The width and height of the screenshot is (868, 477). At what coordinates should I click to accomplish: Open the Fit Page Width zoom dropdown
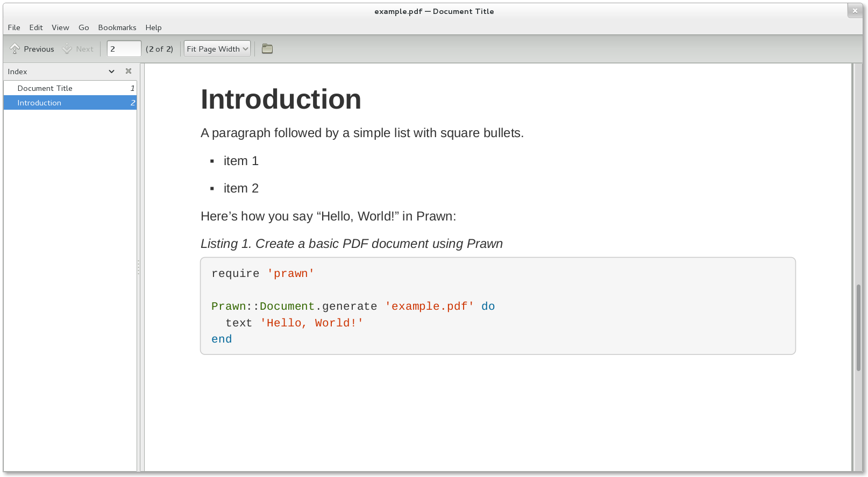(x=217, y=48)
